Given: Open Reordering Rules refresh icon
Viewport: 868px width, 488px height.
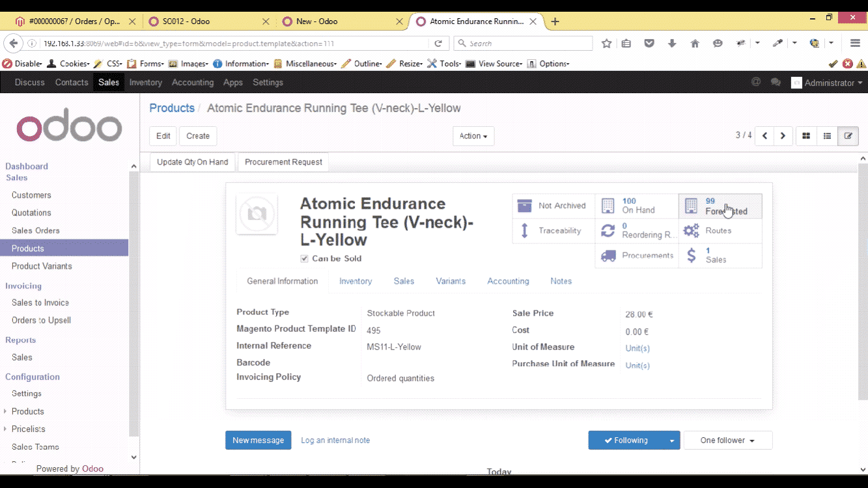Looking at the screenshot, I should pos(608,230).
